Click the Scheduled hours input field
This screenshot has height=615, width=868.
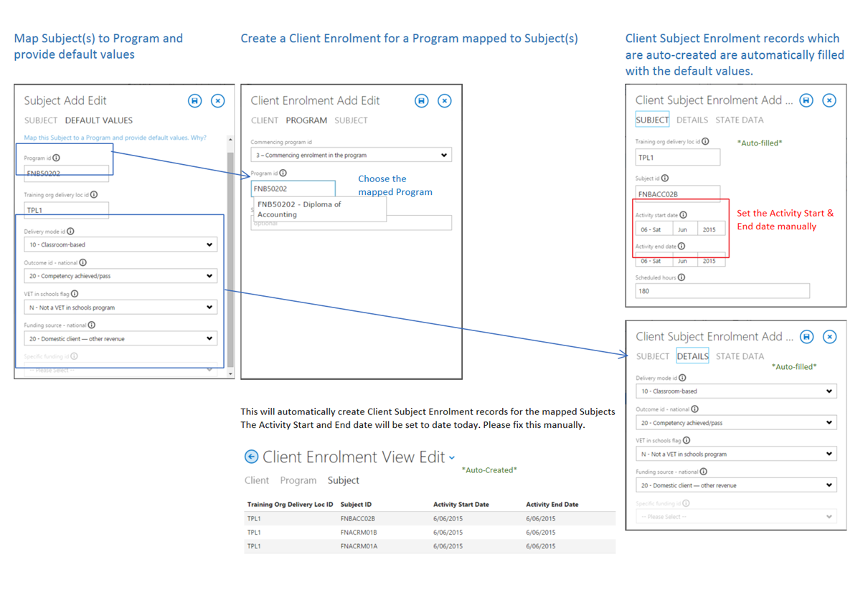tap(722, 291)
